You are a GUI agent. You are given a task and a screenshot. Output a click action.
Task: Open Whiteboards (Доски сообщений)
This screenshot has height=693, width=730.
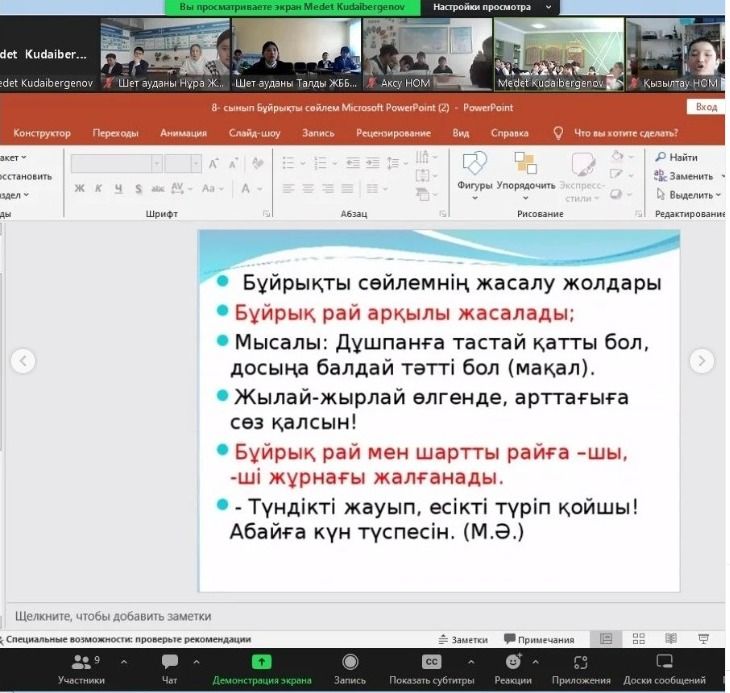click(x=665, y=668)
